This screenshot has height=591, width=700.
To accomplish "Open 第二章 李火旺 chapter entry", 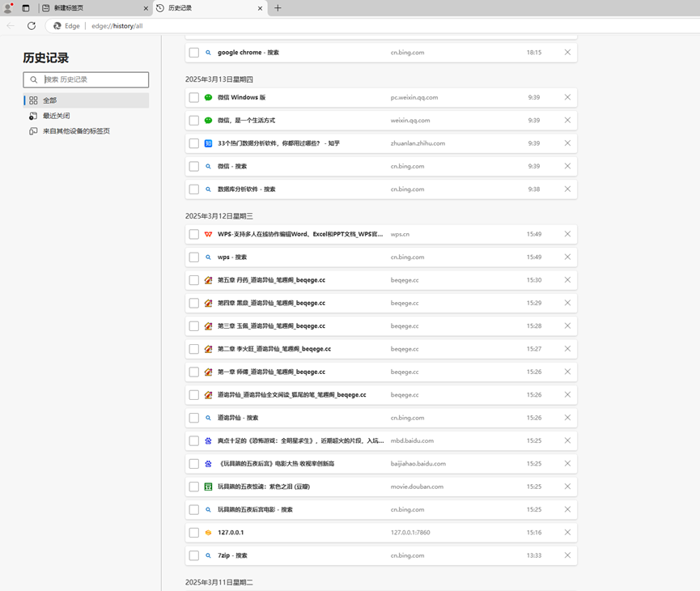I will coord(274,349).
